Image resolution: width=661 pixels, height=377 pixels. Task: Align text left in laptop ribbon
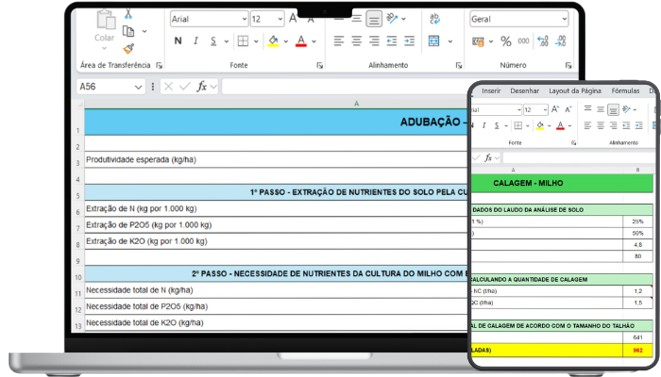coord(339,41)
